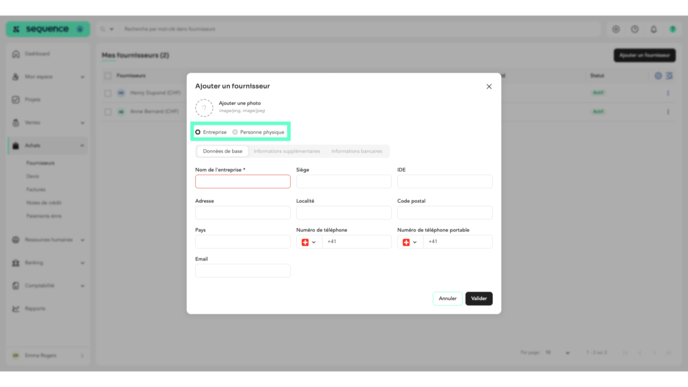Click the sequence logo in the header

42,29
